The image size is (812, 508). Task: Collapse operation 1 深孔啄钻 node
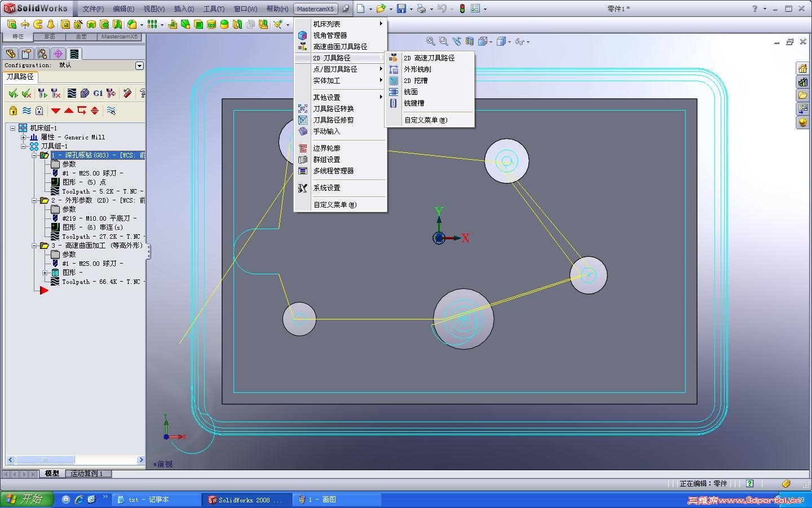tap(34, 155)
